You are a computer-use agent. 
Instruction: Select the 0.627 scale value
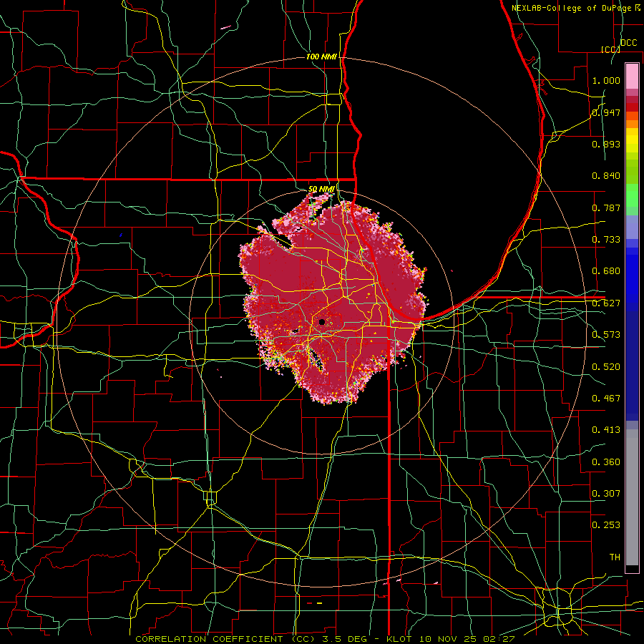tap(606, 303)
